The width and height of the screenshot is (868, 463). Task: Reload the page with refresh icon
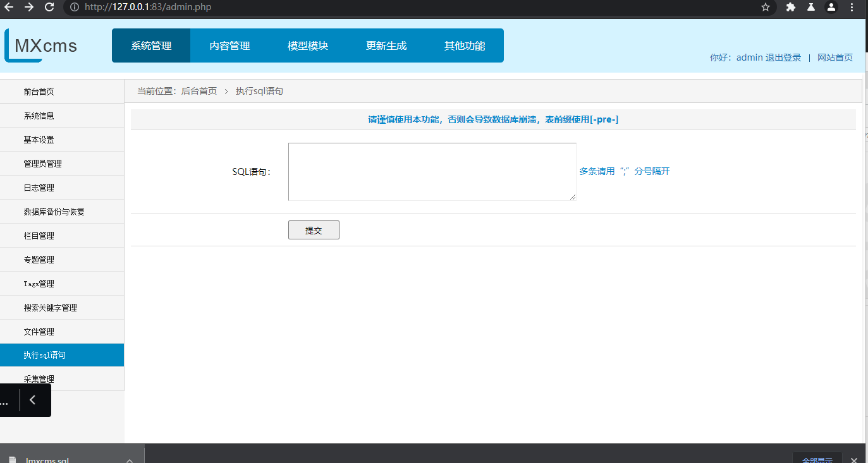coord(49,7)
